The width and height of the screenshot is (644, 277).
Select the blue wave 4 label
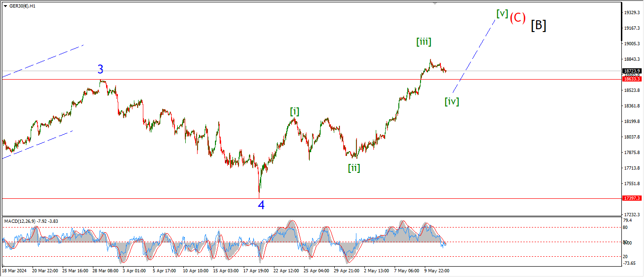261,205
